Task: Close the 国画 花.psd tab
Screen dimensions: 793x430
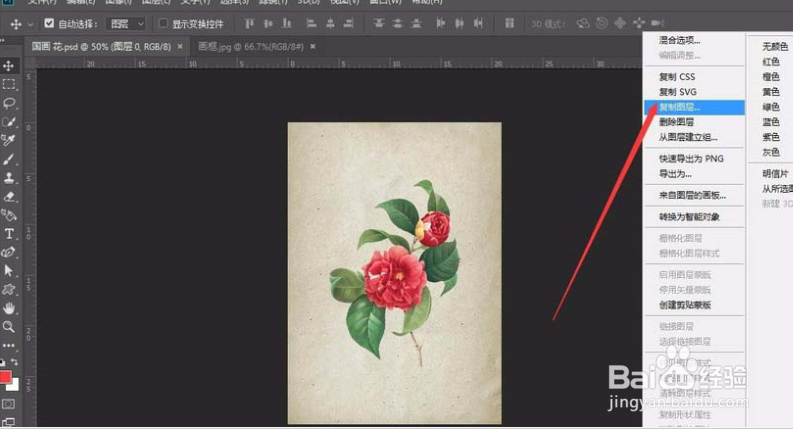Action: [x=180, y=47]
